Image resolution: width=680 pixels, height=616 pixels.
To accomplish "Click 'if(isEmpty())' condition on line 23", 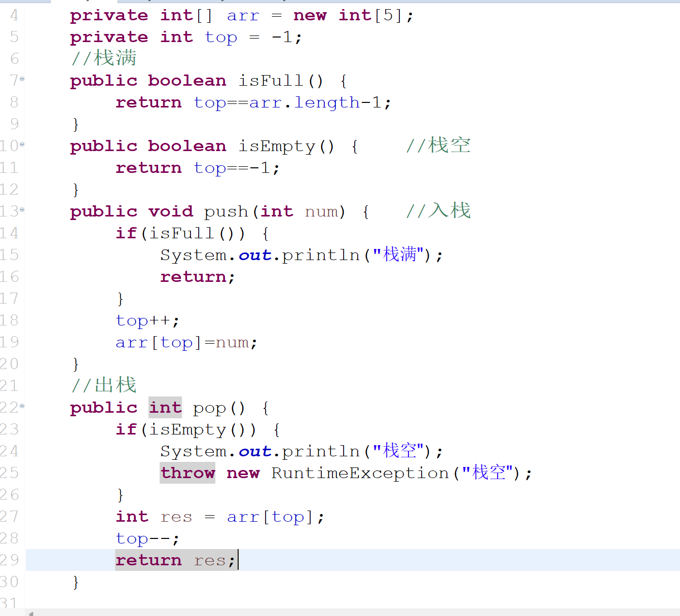I will coord(186,430).
